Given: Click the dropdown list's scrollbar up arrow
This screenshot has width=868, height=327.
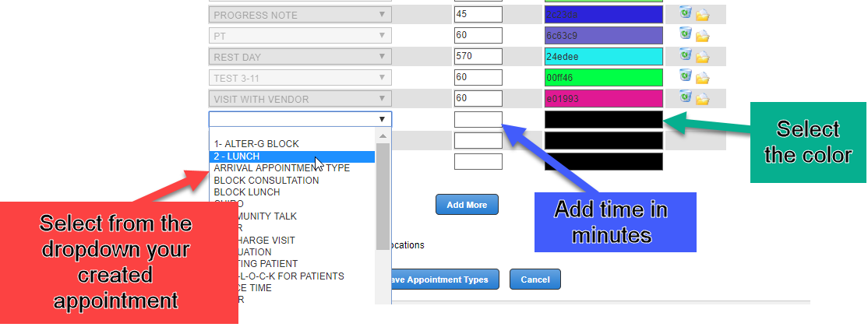Looking at the screenshot, I should (x=383, y=136).
